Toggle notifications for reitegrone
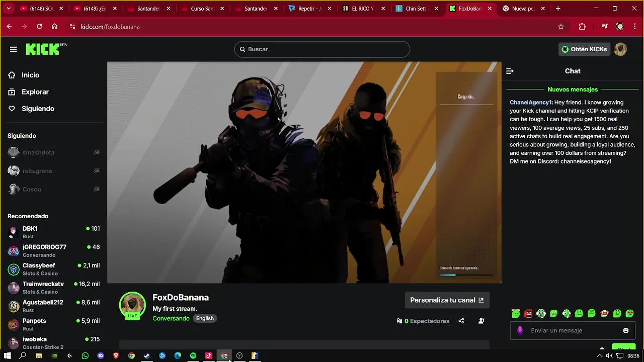Screen dimensions: 644x362 [97, 171]
